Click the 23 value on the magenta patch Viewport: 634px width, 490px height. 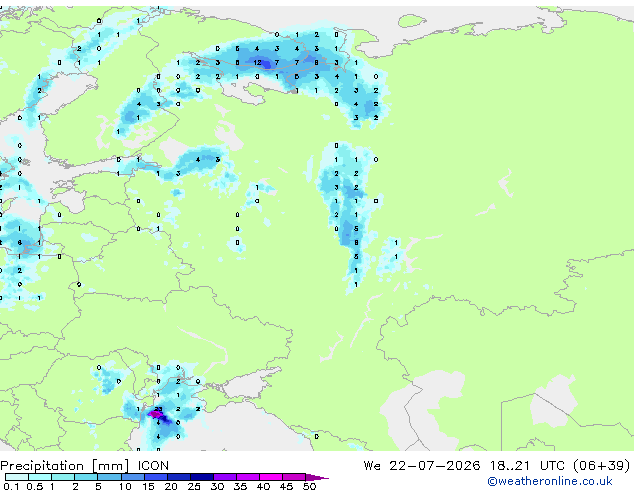(158, 409)
